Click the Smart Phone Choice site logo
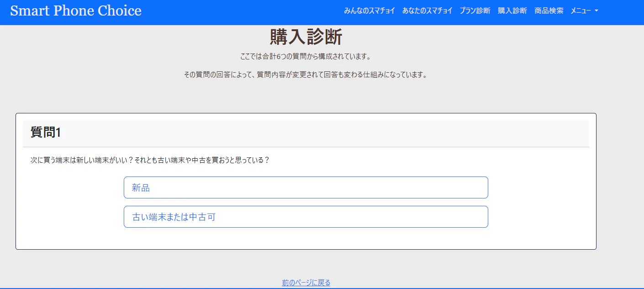Image resolution: width=644 pixels, height=289 pixels. click(x=76, y=11)
